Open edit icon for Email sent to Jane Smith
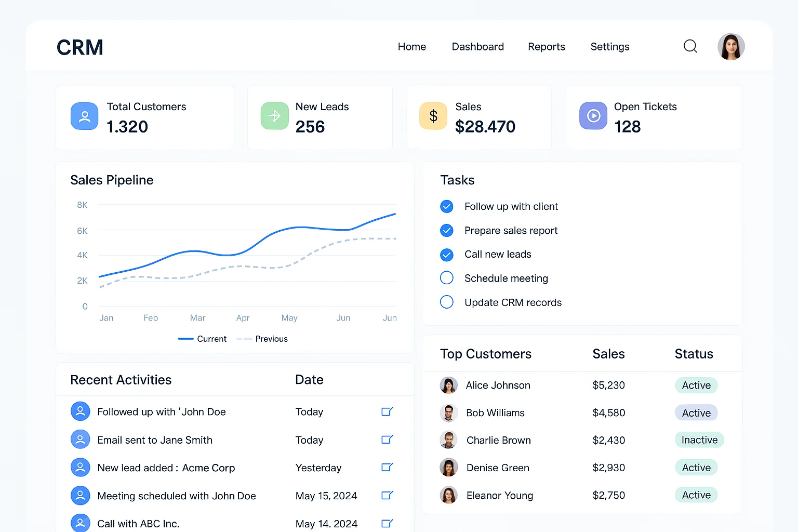The width and height of the screenshot is (798, 532). (387, 440)
